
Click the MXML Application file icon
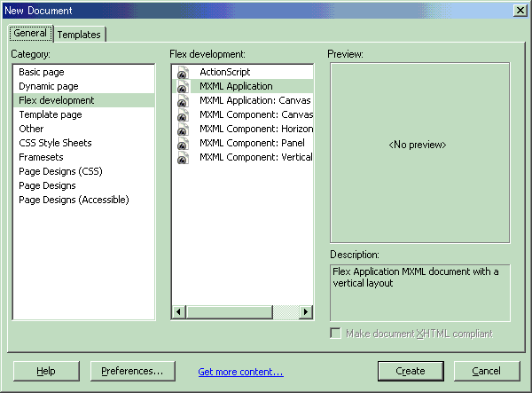183,87
